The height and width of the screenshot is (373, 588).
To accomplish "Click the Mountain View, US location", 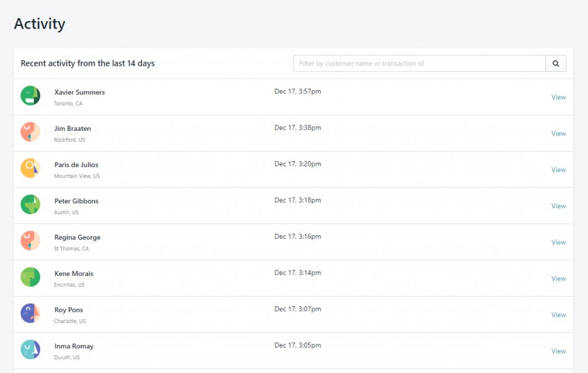I will pyautogui.click(x=77, y=176).
